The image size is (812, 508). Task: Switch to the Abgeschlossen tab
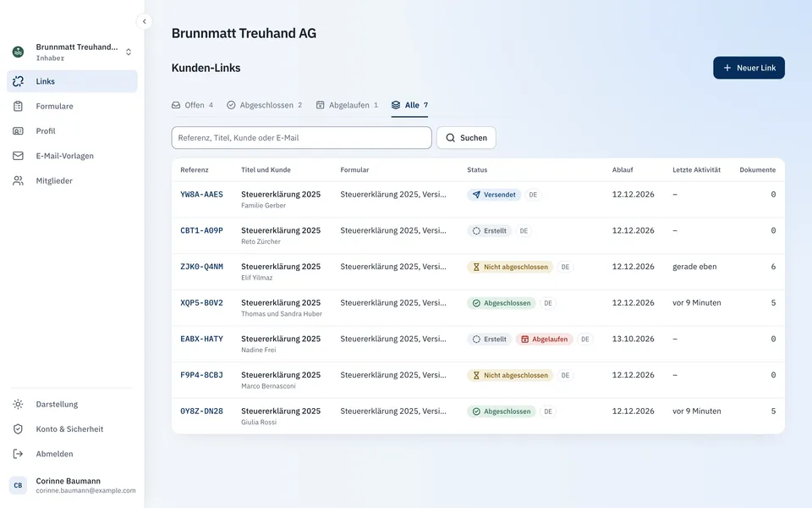(x=264, y=105)
